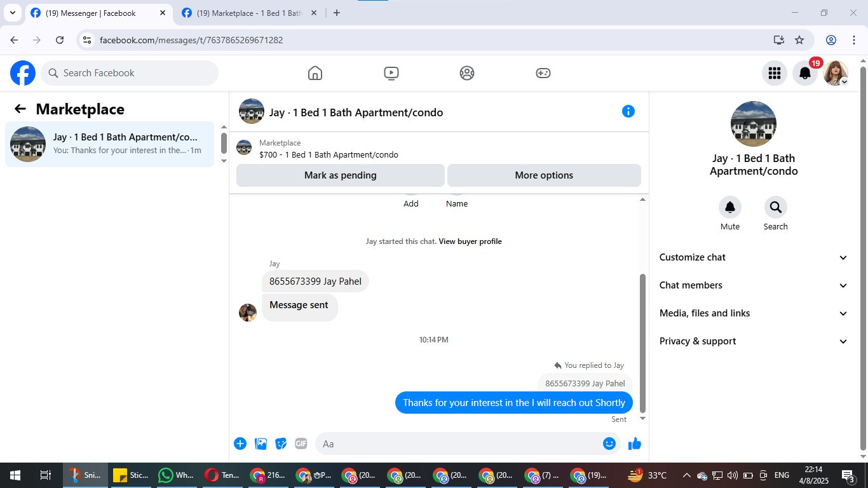Screen dimensions: 868x488
Task: Click large listing photo in right panel
Action: tap(754, 124)
